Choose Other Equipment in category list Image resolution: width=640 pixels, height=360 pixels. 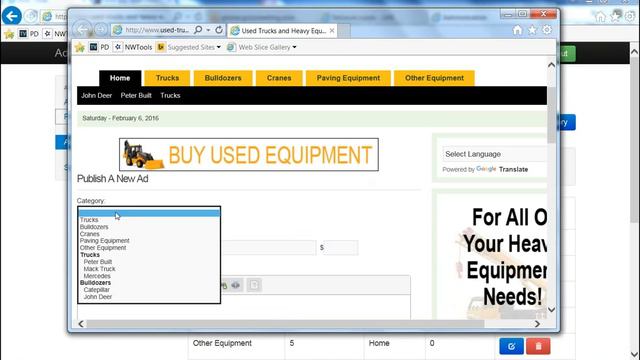tap(103, 248)
